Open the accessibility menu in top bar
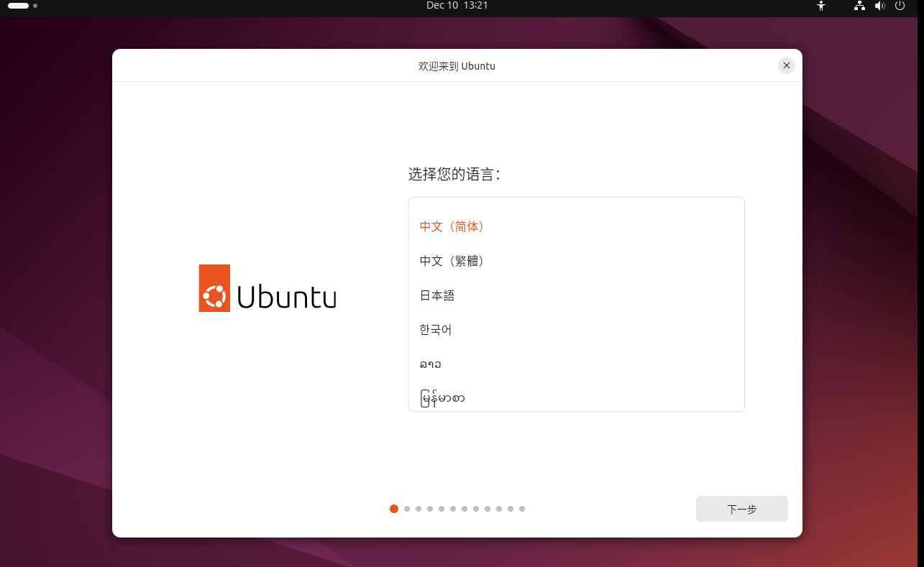Image resolution: width=924 pixels, height=567 pixels. click(x=821, y=6)
